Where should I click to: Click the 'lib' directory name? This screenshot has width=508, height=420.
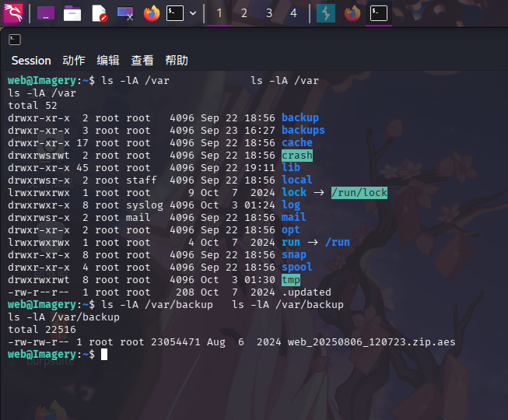coord(291,167)
